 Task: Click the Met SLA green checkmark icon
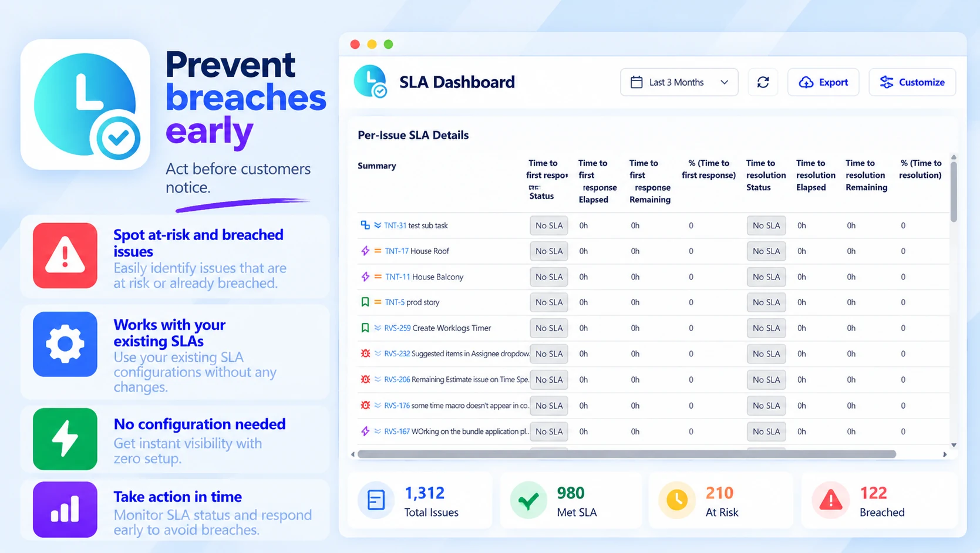pyautogui.click(x=528, y=500)
